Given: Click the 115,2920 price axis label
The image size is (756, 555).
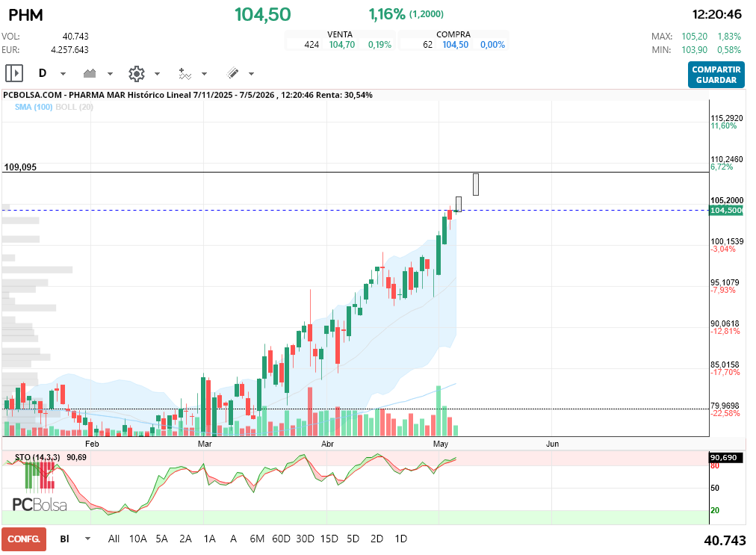Looking at the screenshot, I should click(727, 118).
